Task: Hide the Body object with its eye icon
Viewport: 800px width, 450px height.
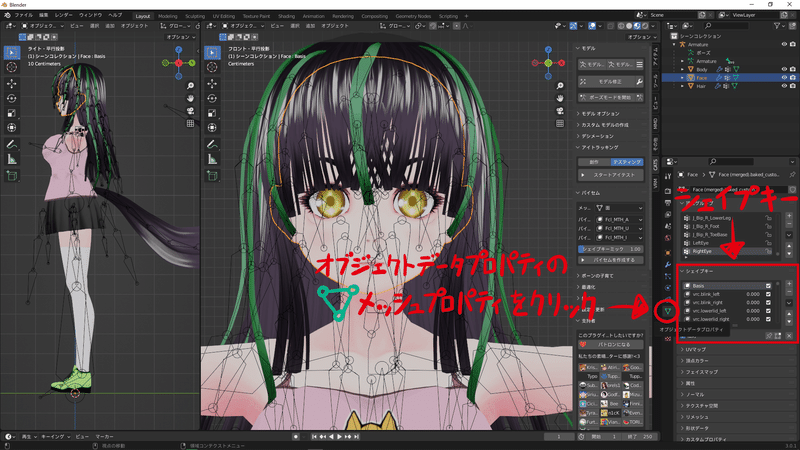Action: pos(784,69)
